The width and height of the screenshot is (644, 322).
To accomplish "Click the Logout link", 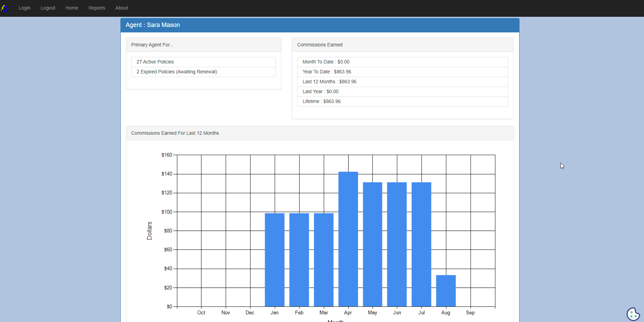I will [48, 8].
